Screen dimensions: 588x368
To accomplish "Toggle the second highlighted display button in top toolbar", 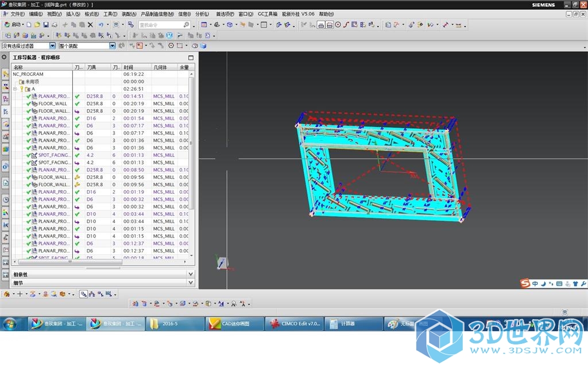I will pos(329,25).
